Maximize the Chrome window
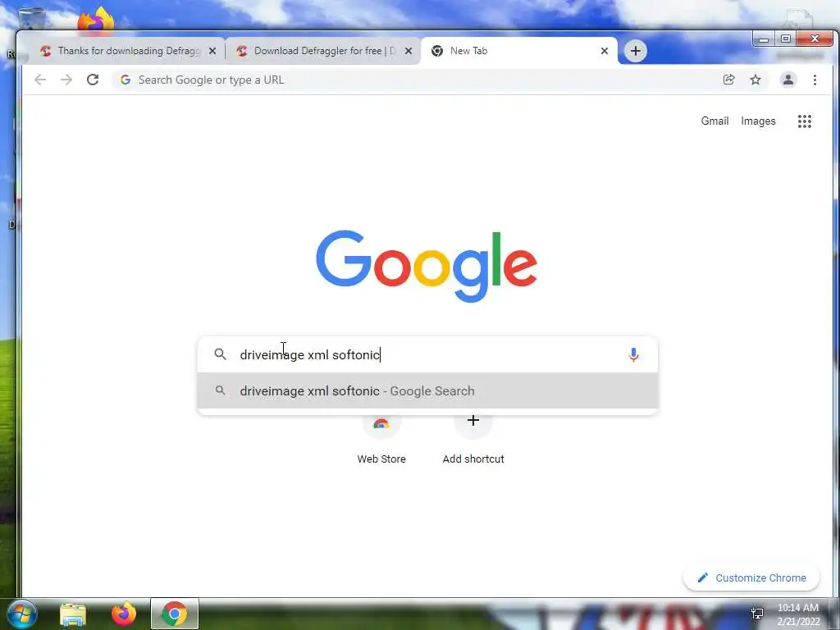This screenshot has width=840, height=630. [785, 39]
